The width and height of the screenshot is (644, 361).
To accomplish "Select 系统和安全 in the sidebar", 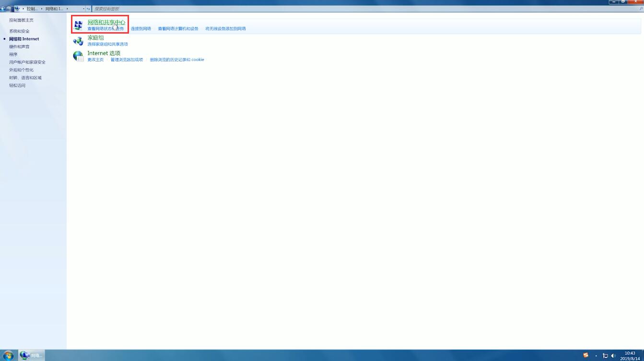I will tap(19, 31).
